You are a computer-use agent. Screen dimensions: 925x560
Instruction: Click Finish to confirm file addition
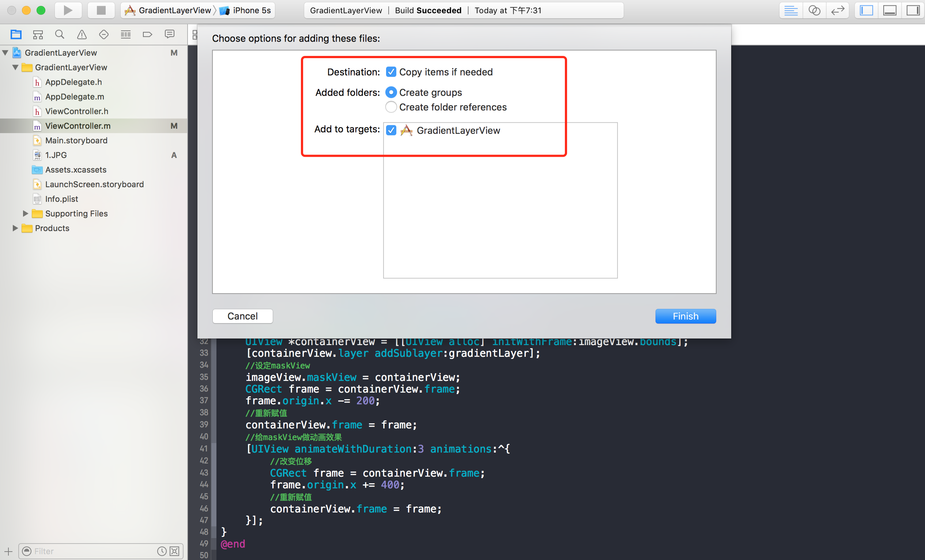click(x=685, y=316)
